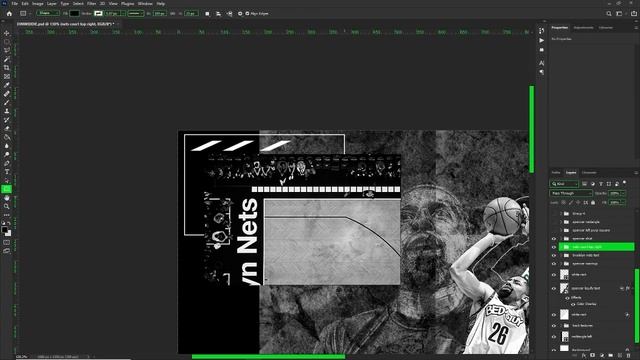The width and height of the screenshot is (640, 360).
Task: Select the Pen tool
Action: coord(7,163)
